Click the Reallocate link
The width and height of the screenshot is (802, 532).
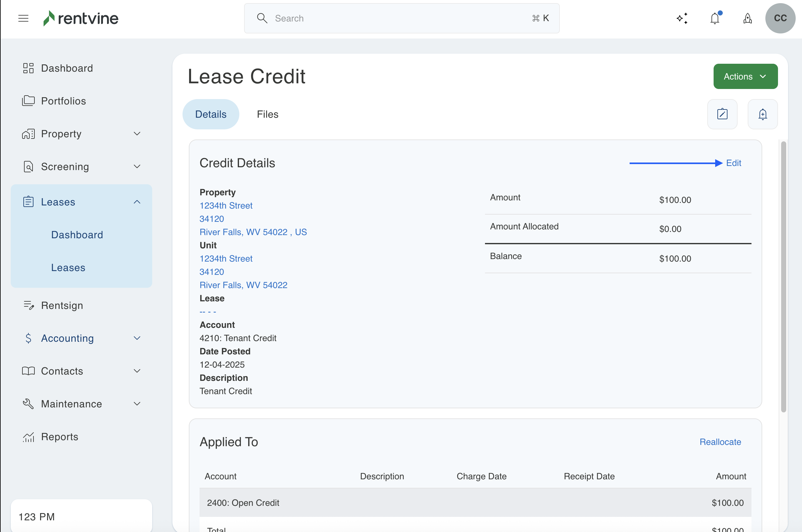720,442
